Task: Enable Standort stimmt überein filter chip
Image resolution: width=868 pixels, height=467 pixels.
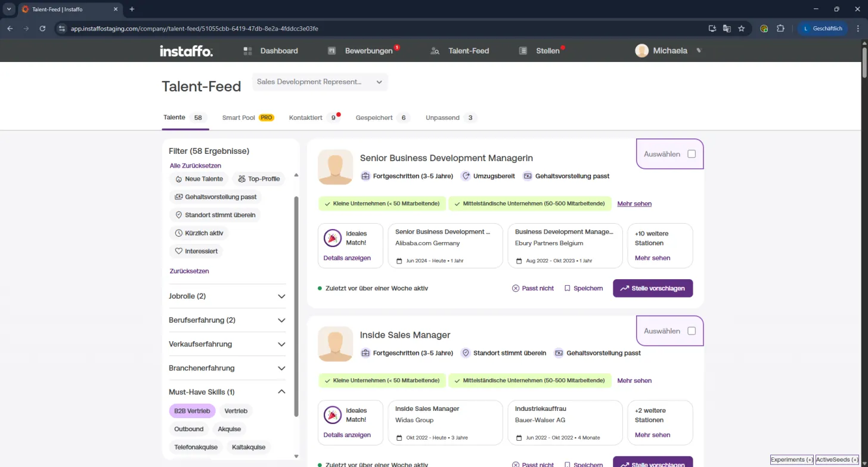Action: click(x=215, y=215)
